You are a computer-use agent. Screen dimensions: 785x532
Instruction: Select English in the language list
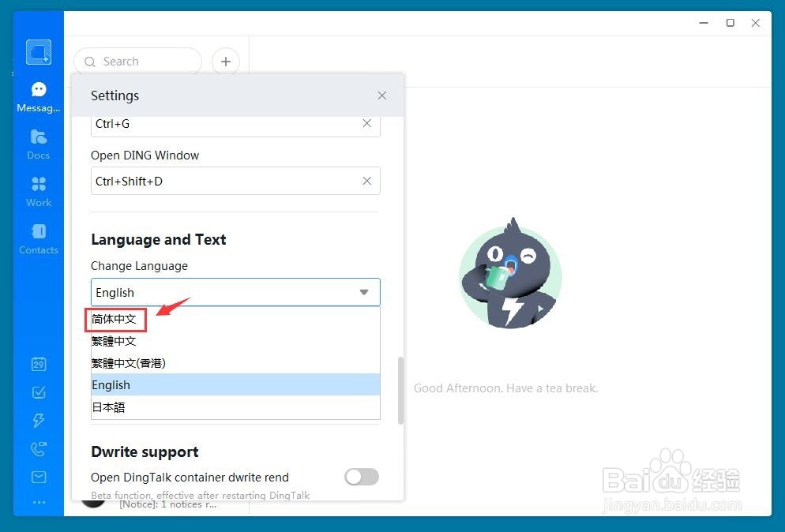235,385
